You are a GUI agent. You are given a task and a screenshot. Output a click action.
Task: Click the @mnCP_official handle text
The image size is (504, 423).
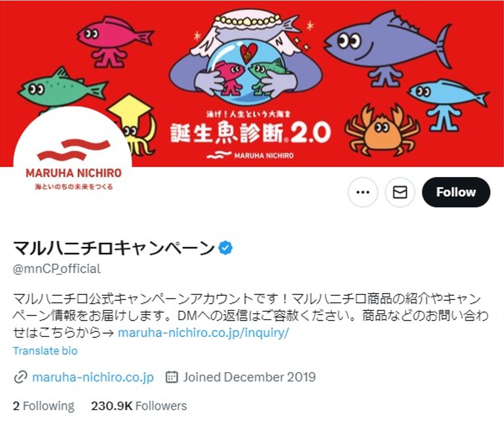coord(56,269)
